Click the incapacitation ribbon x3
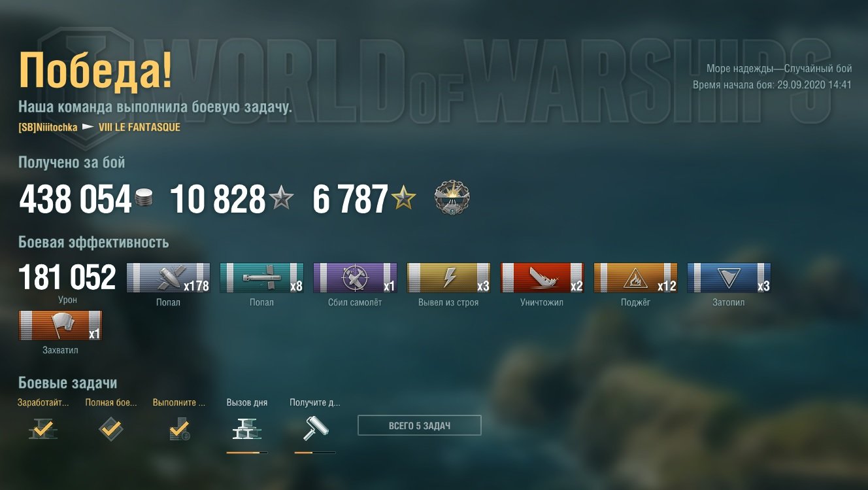Screen dimensions: 868x490 [448, 278]
